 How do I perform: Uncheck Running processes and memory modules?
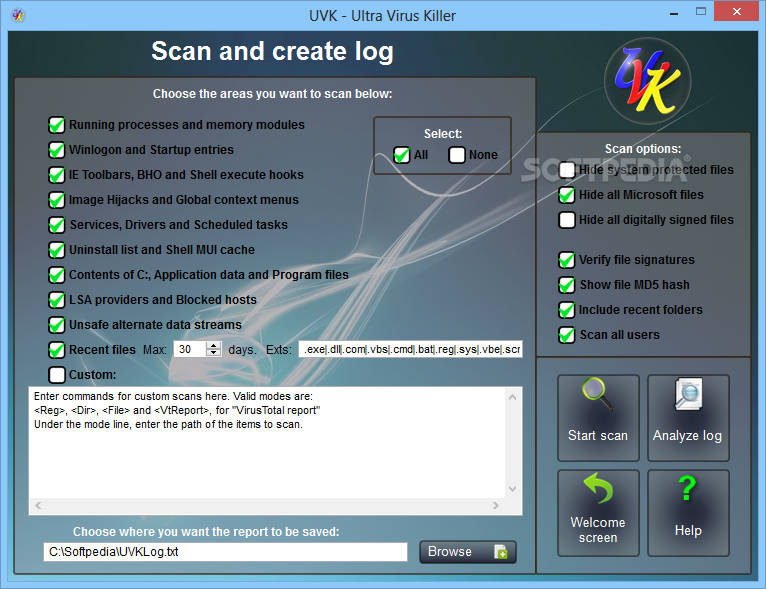coord(57,125)
